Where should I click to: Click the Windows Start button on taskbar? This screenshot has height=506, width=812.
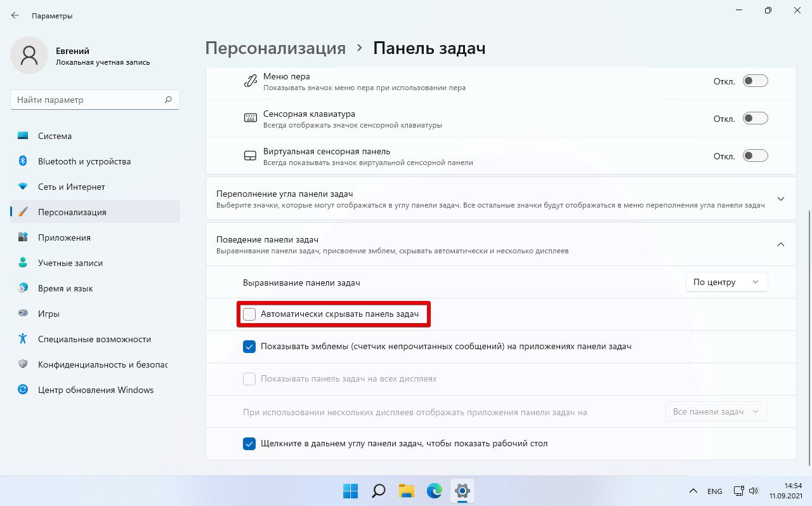coord(351,491)
